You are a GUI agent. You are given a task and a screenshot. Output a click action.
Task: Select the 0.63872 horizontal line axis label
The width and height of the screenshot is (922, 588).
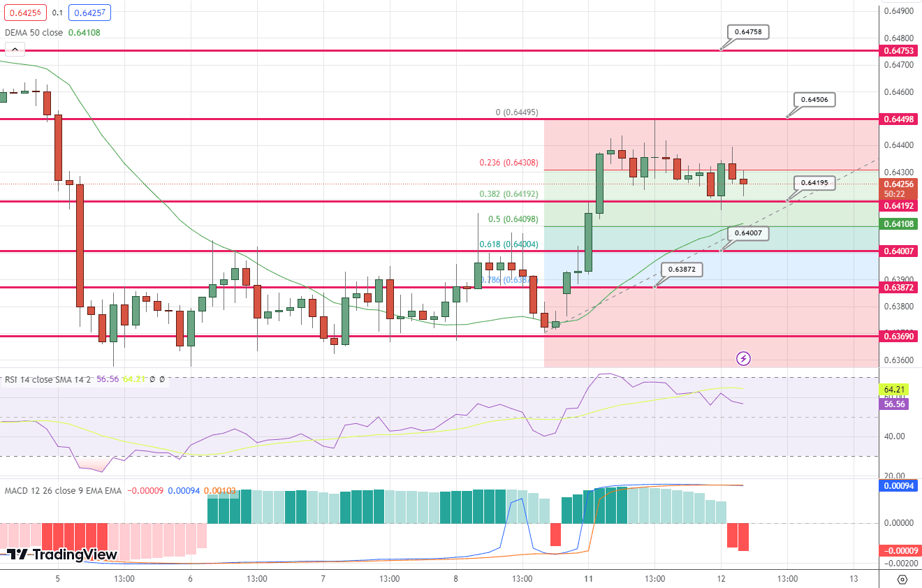point(900,287)
